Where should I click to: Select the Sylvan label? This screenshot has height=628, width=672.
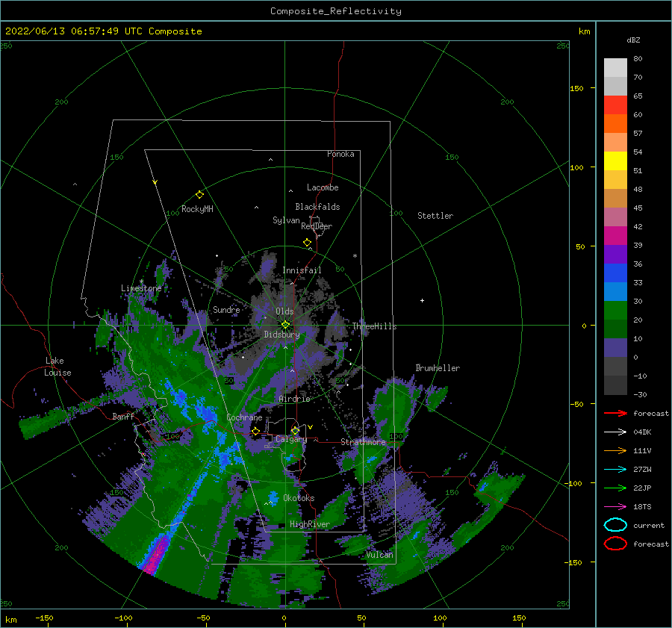(x=286, y=220)
